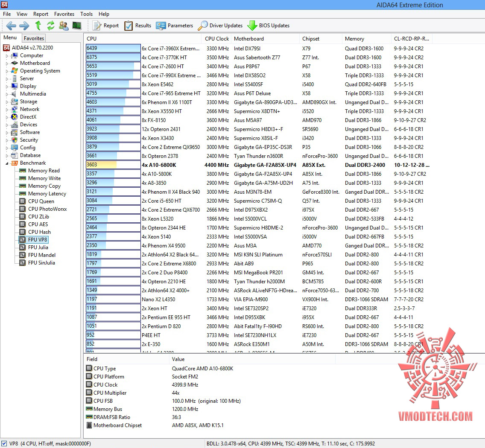Click the DirectX tree item
Viewport: 485px width, 448px height.
click(x=24, y=117)
